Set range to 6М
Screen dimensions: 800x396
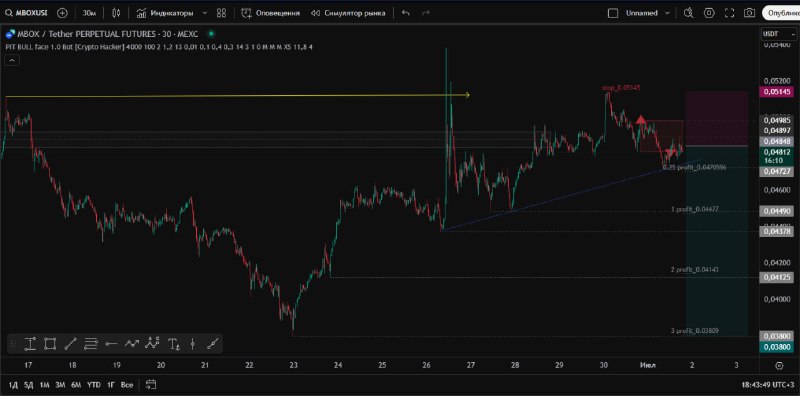76,385
